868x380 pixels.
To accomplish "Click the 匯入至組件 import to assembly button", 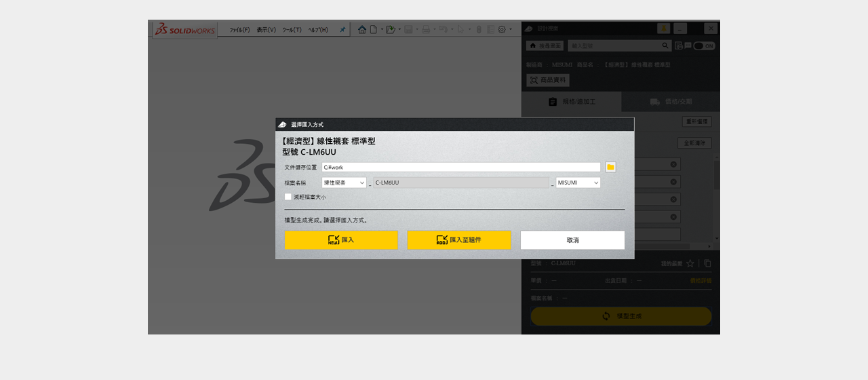I will 459,240.
